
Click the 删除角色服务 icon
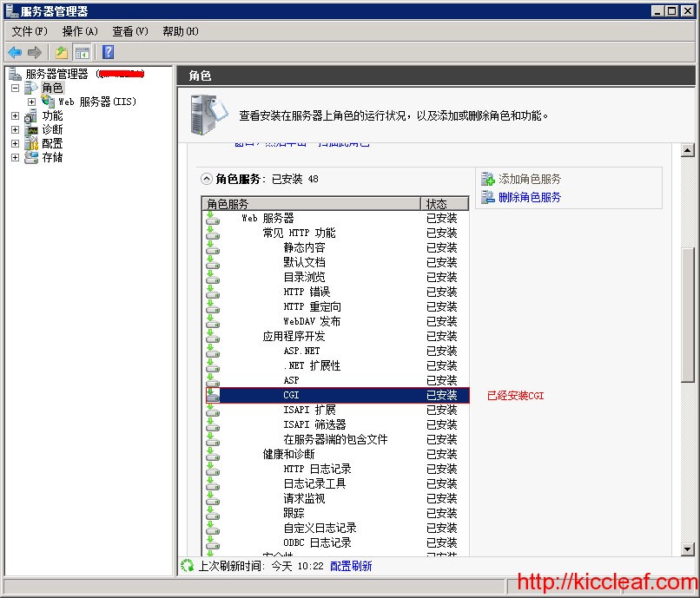[x=488, y=197]
